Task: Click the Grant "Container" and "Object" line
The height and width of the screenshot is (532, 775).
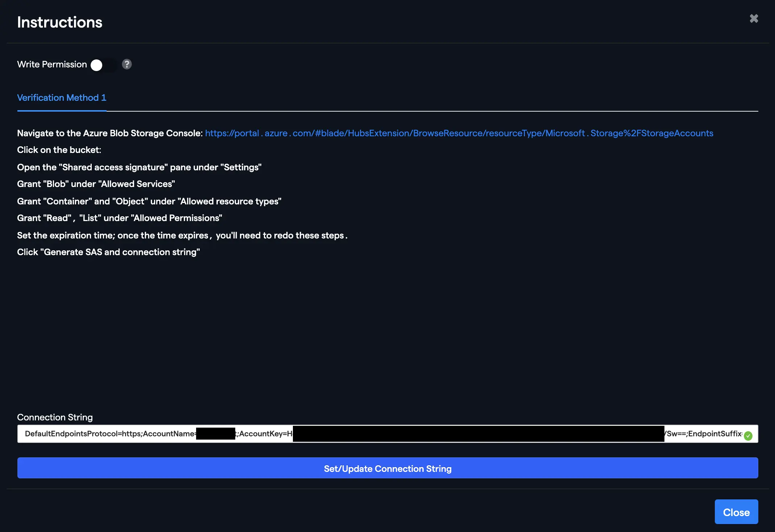Action: coord(149,201)
